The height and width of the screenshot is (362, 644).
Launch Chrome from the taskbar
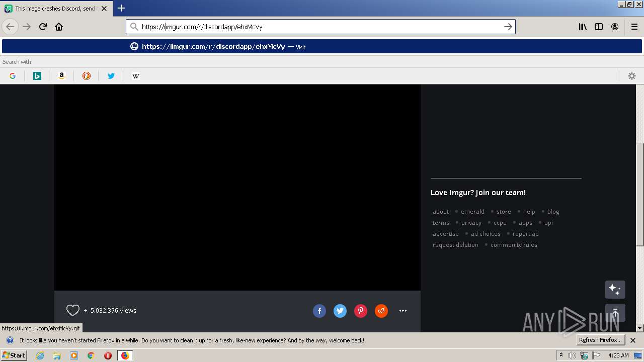[x=91, y=355]
